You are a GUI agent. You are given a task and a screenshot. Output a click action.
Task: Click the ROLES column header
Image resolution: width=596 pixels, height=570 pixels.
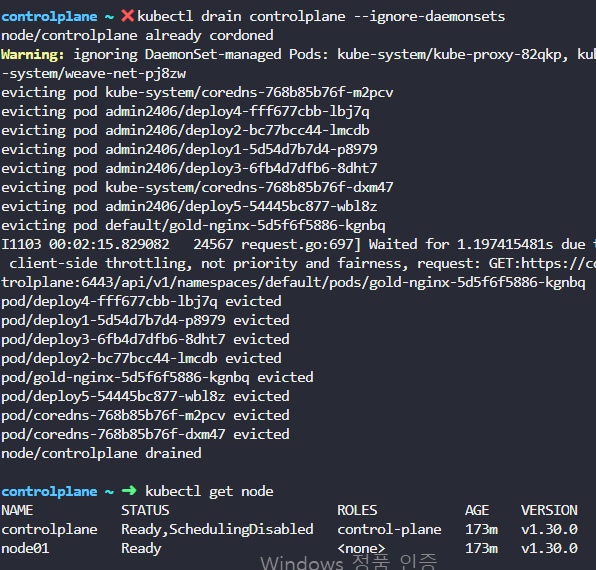(x=357, y=510)
